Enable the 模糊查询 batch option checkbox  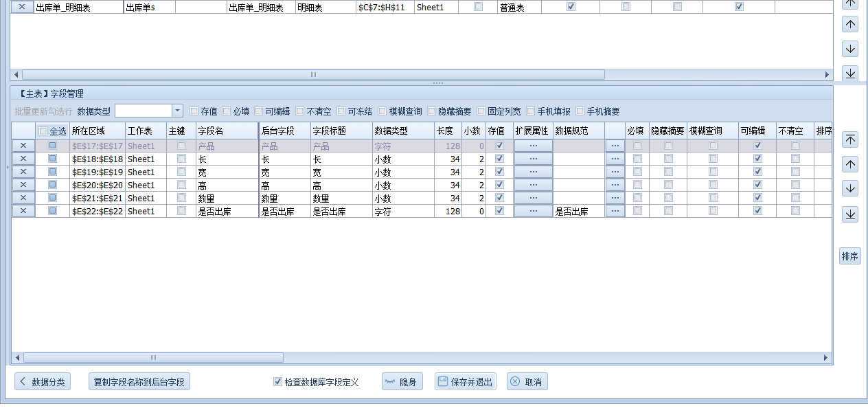pos(382,111)
